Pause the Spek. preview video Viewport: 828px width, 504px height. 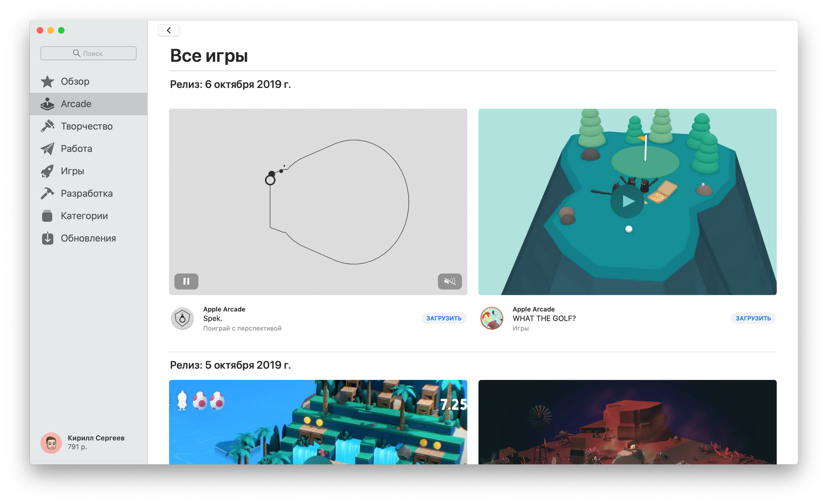186,281
